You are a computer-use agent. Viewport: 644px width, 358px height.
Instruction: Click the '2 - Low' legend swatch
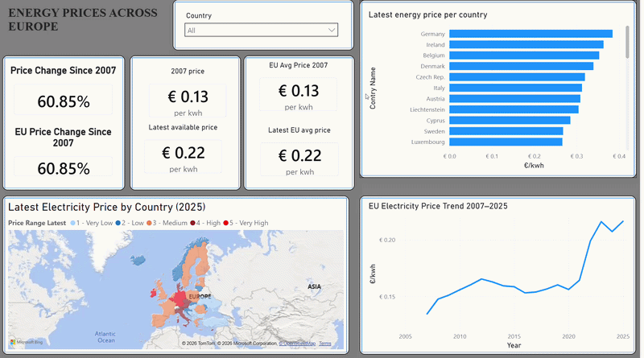coord(118,223)
